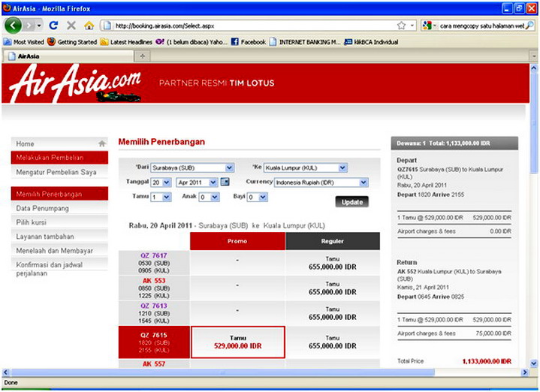Click the stop loading X icon
Viewport: 540px width, 392px height.
pyautogui.click(x=71, y=26)
